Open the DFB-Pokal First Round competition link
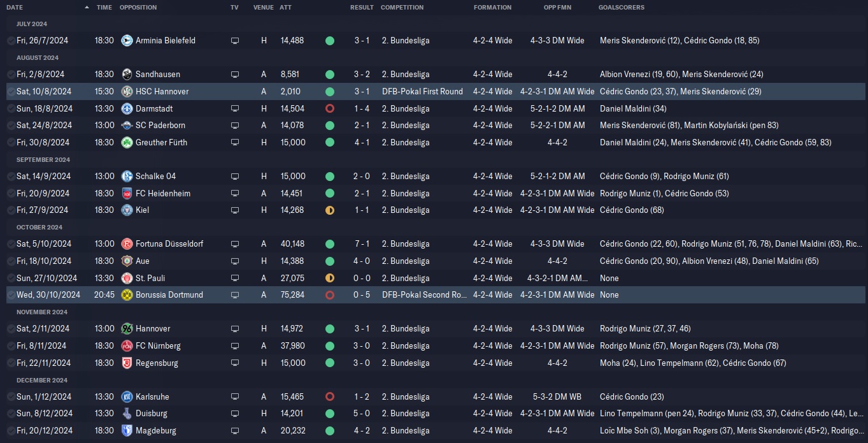The image size is (868, 443). pos(422,92)
